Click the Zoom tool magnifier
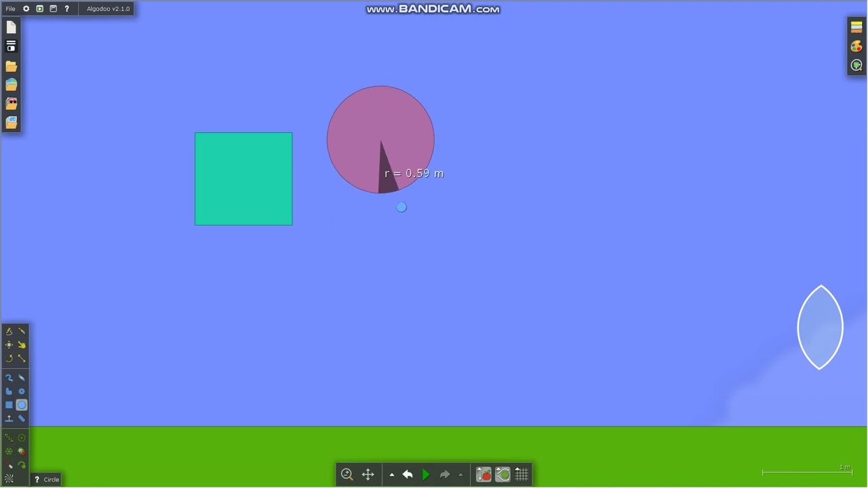The image size is (868, 488). click(347, 474)
